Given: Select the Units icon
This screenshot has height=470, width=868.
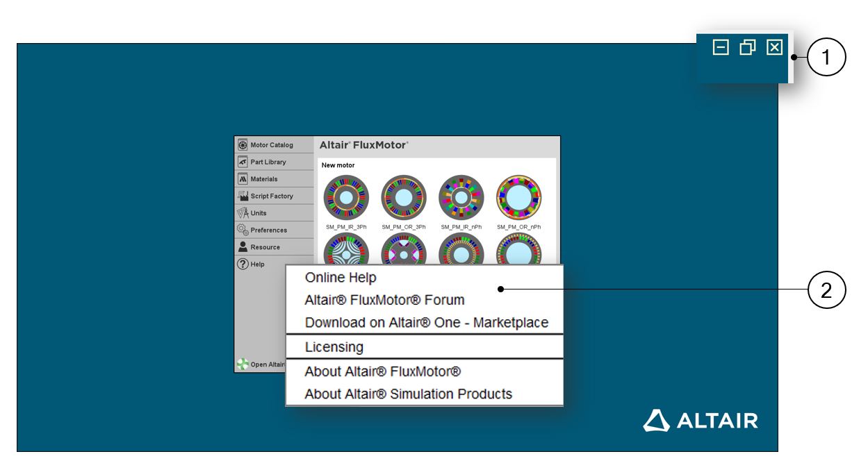Looking at the screenshot, I should (x=243, y=213).
